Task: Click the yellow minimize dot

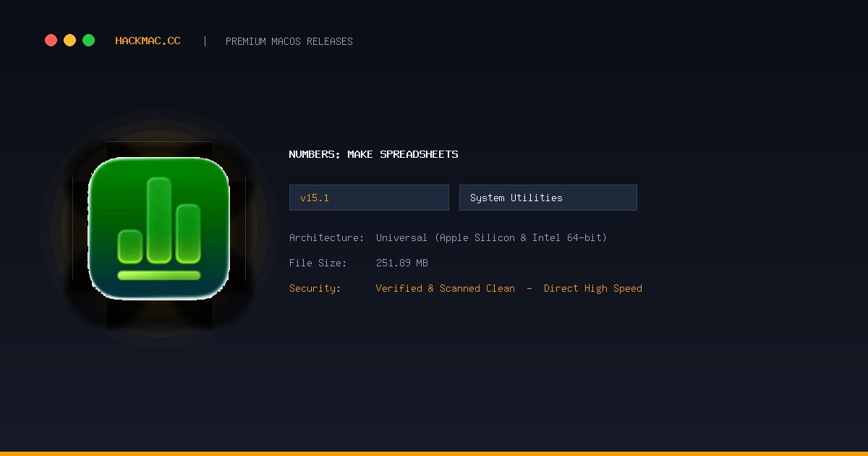Action: (69, 41)
